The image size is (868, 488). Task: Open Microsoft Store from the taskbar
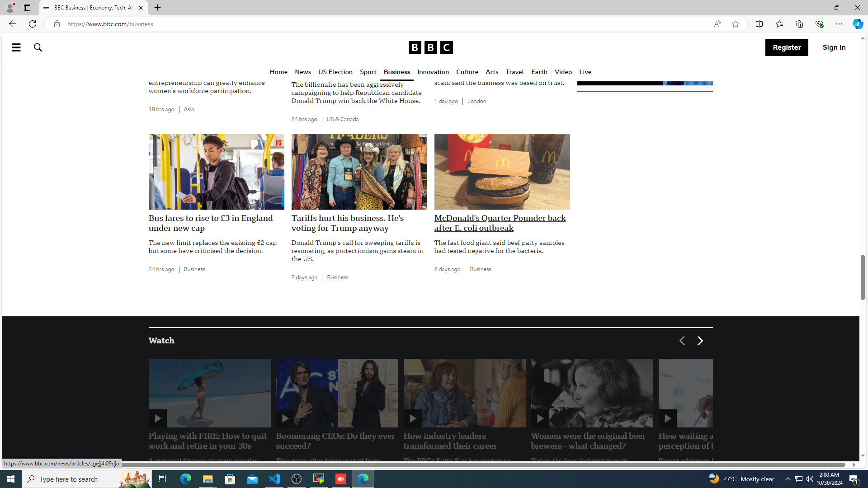click(230, 479)
